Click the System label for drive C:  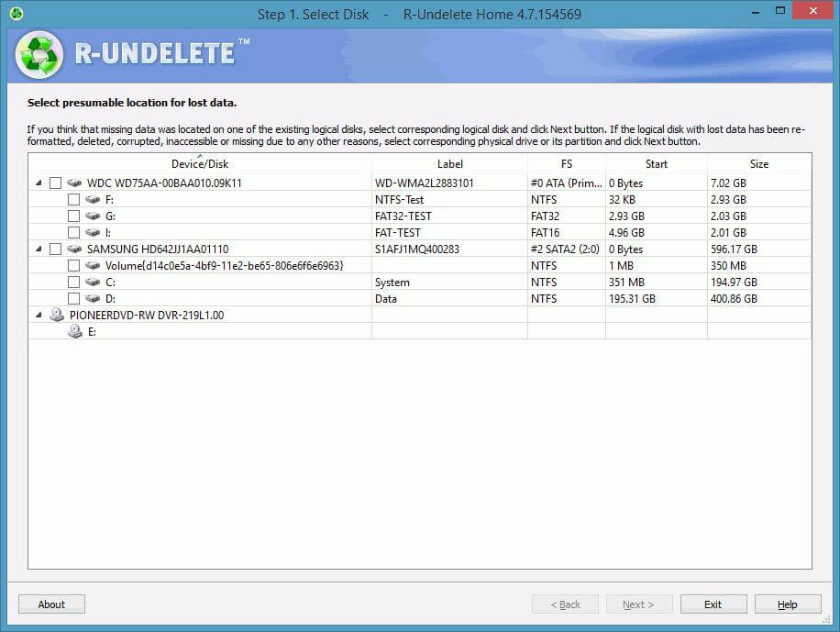click(392, 283)
